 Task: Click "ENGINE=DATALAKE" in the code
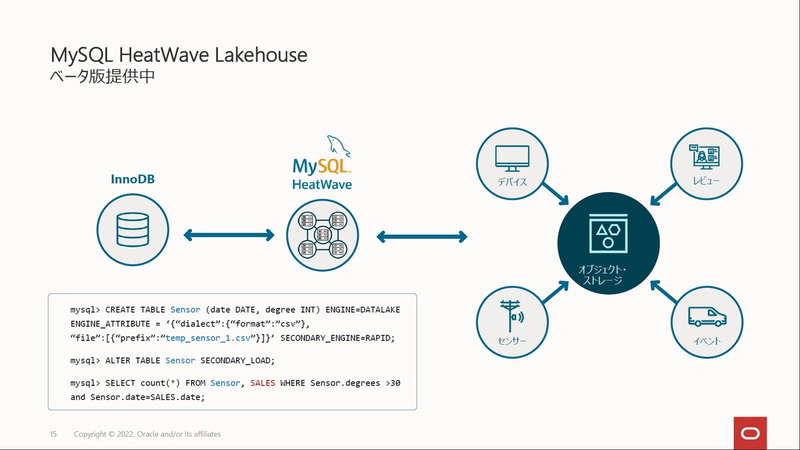tap(363, 310)
